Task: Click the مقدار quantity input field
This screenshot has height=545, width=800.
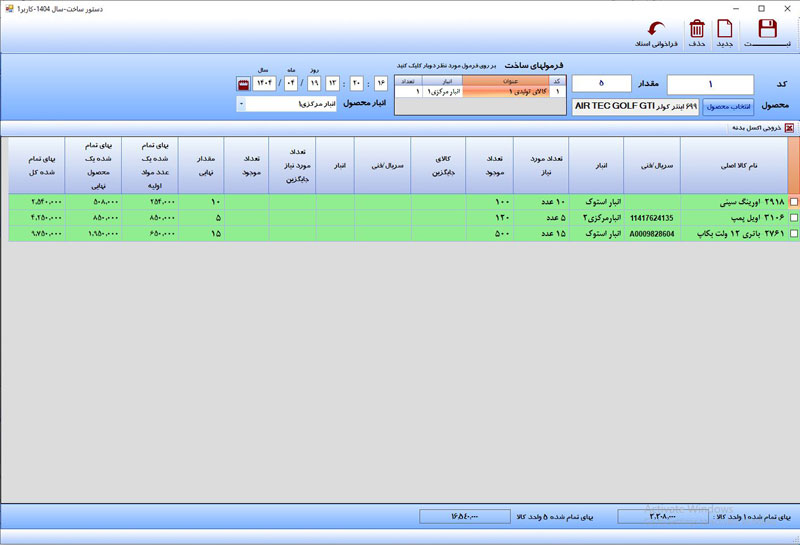Action: [602, 83]
